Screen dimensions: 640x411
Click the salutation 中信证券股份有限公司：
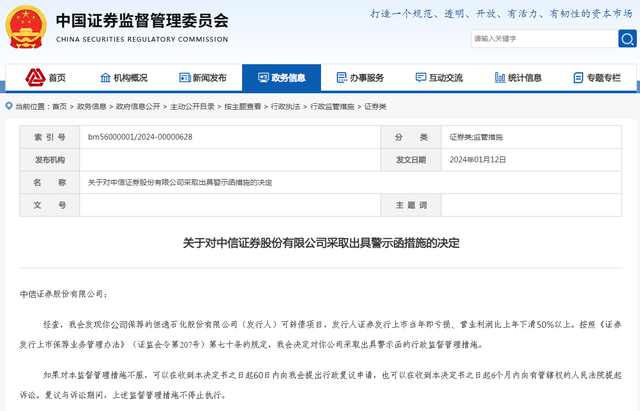[x=64, y=294]
